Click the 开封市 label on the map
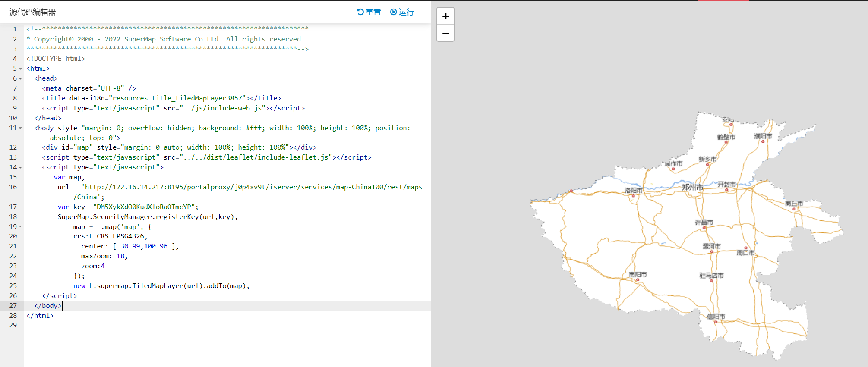The width and height of the screenshot is (868, 367). tap(727, 185)
